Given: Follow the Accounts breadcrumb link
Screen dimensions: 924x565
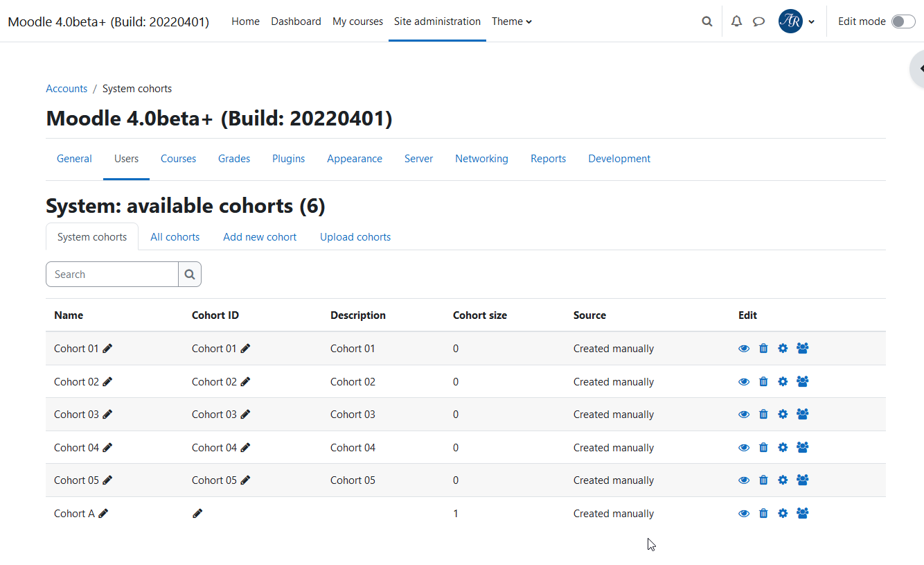Looking at the screenshot, I should point(66,89).
